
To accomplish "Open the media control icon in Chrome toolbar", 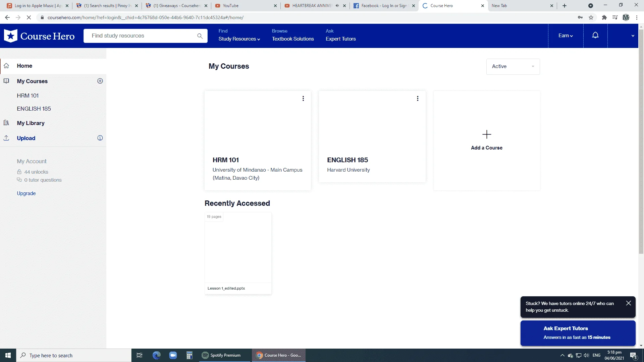I will coord(615,17).
